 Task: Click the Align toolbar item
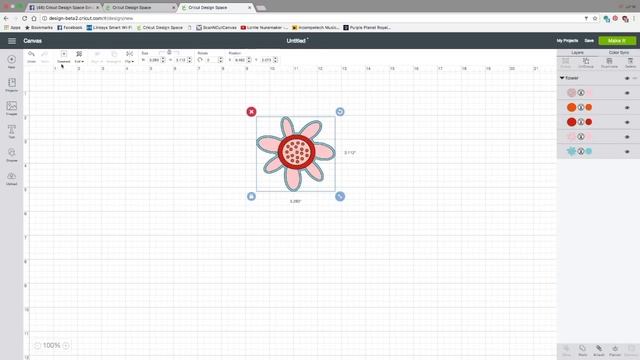pos(97,57)
